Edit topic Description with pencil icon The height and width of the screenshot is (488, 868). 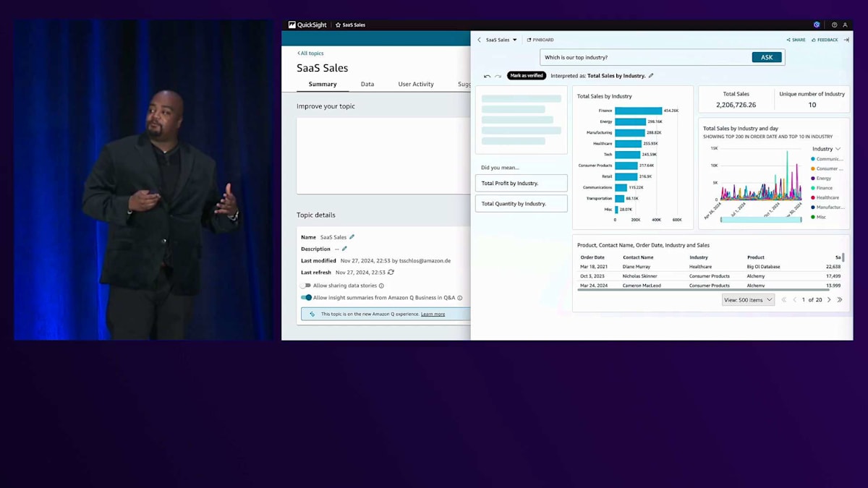(x=344, y=249)
